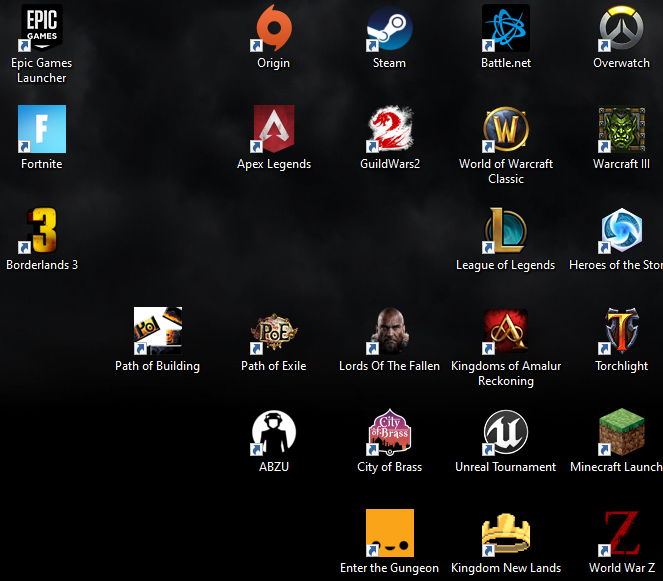
Task: Select the Steam shortcut icon
Action: coord(389,28)
